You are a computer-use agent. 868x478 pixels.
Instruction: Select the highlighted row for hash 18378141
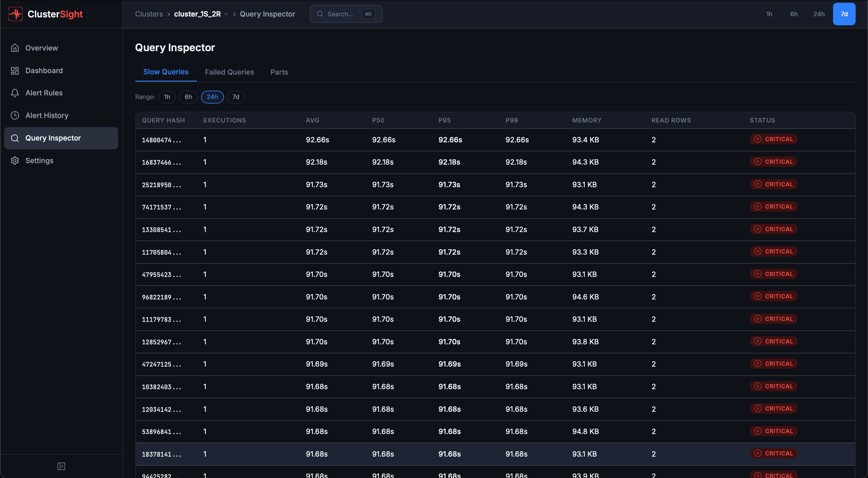404,454
